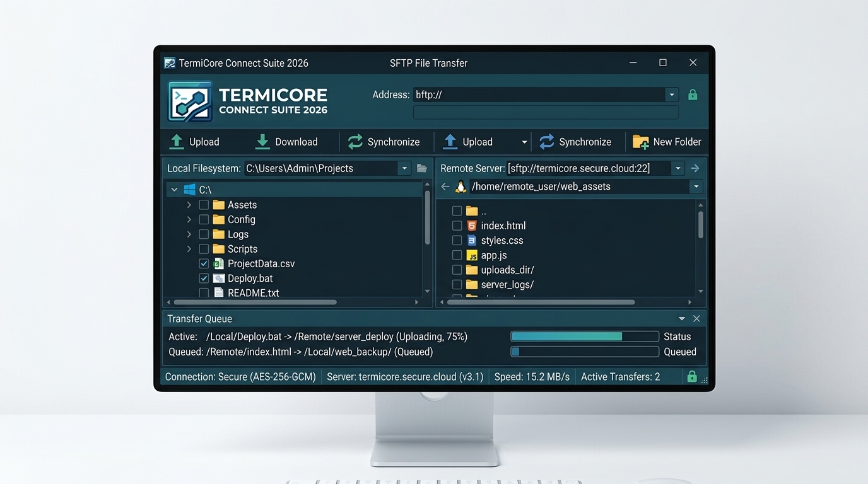
Task: Click the remote Upload arrow icon
Action: click(450, 142)
